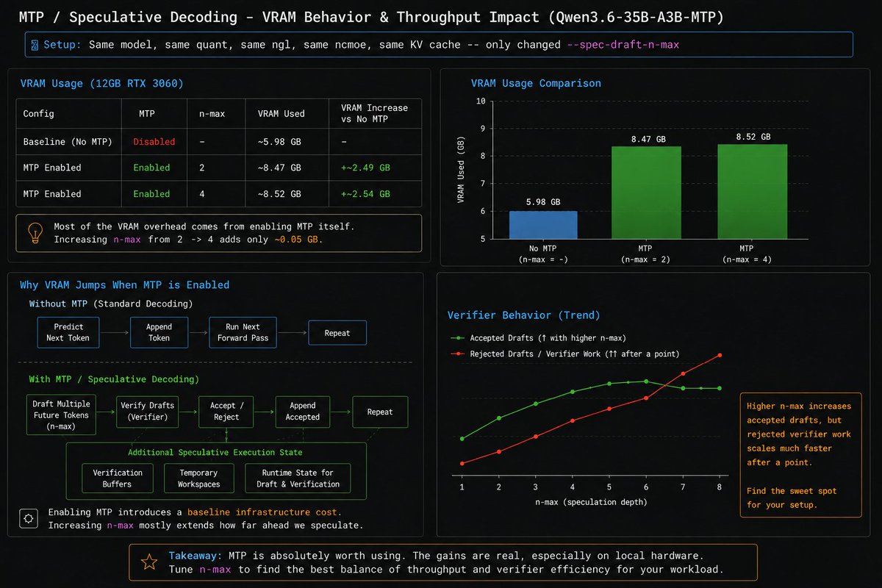
Task: Click the 'Predict Next Token' box
Action: click(68, 332)
